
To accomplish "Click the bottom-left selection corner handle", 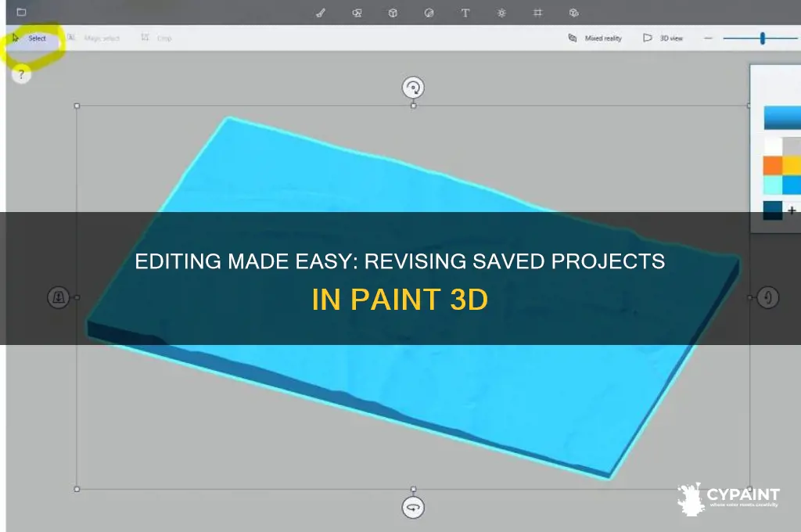I will (77, 489).
